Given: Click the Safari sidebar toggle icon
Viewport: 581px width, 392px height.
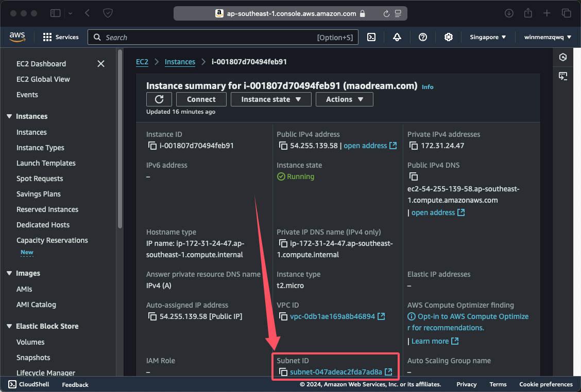Looking at the screenshot, I should pyautogui.click(x=55, y=13).
